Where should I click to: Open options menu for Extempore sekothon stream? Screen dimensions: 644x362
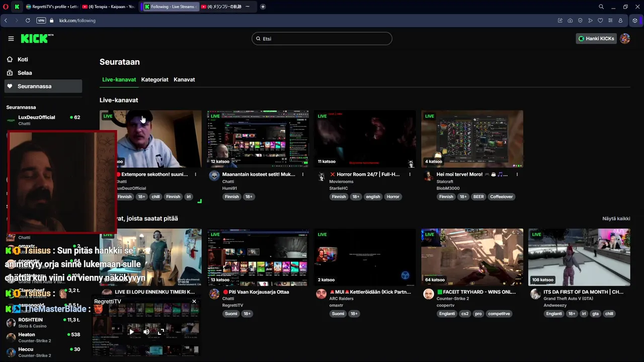click(196, 174)
